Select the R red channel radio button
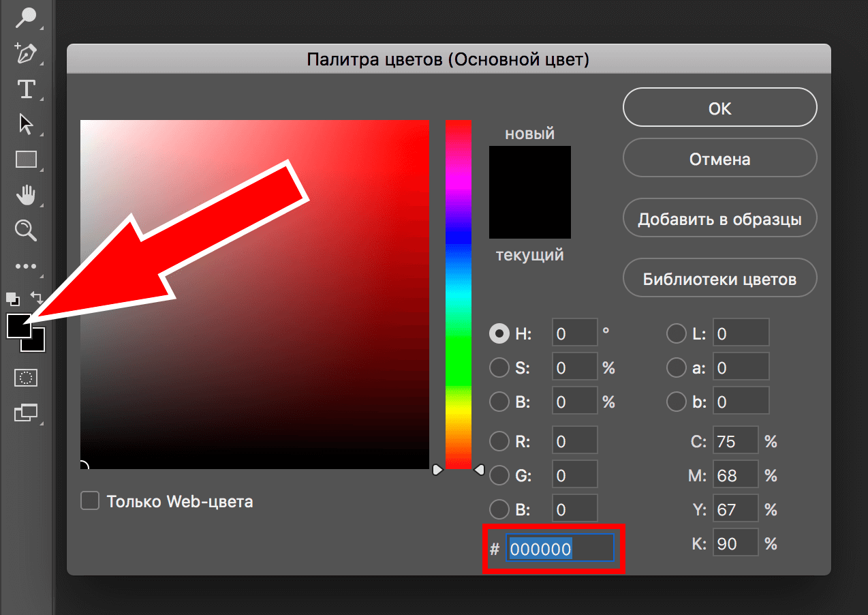Image resolution: width=868 pixels, height=615 pixels. [x=499, y=441]
